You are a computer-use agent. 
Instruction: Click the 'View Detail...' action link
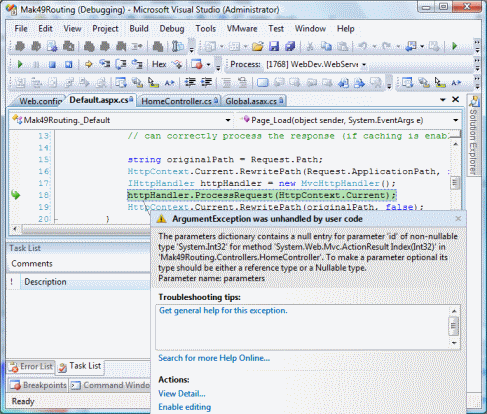[x=182, y=394]
